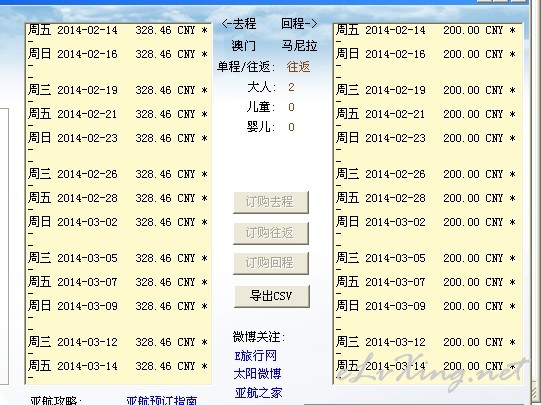This screenshot has width=541, height=405.
Task: Click the disabled 订购去程 button
Action: point(271,202)
